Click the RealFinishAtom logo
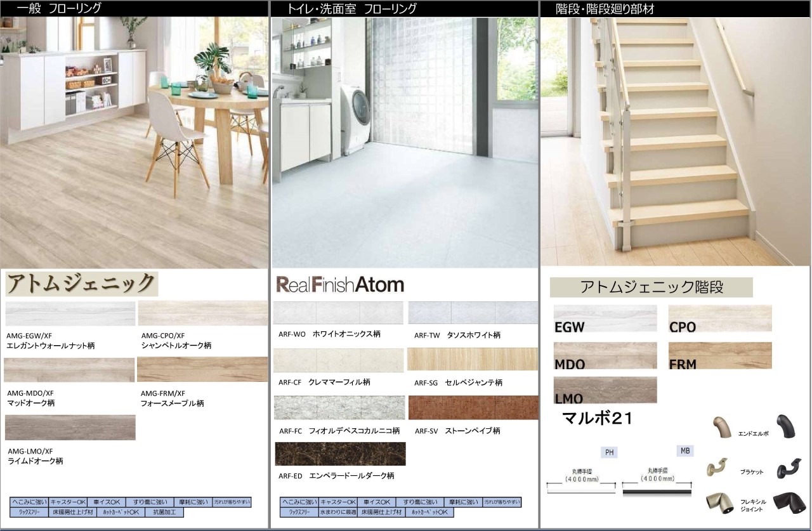 click(340, 284)
